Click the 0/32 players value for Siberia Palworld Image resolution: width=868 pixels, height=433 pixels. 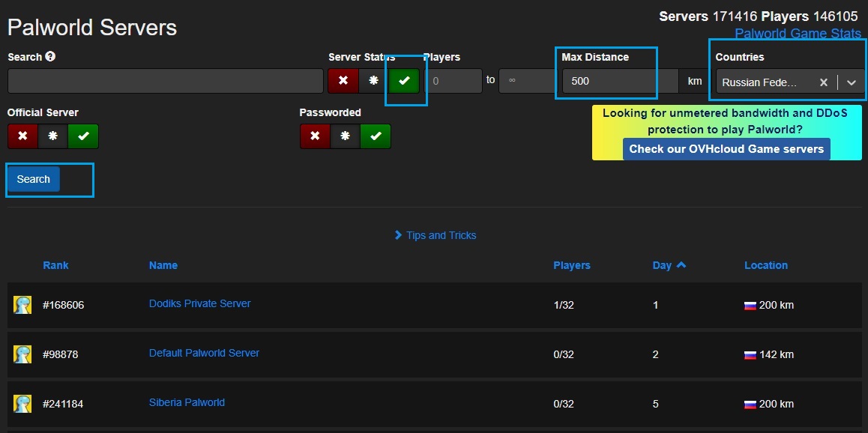click(x=564, y=405)
